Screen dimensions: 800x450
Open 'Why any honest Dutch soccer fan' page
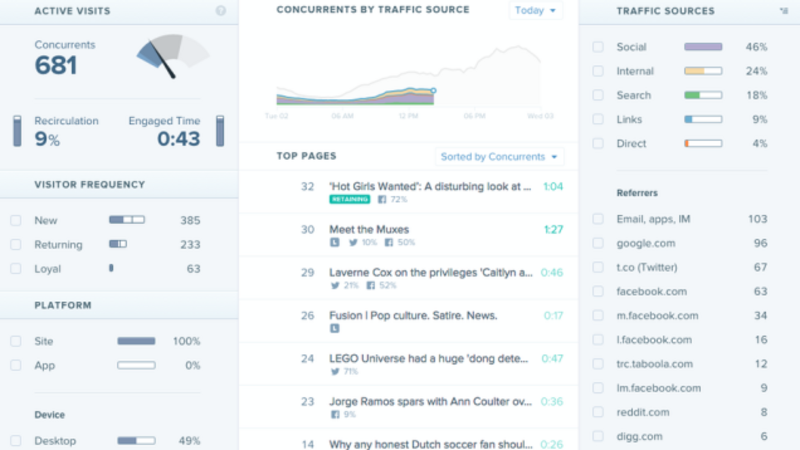(x=430, y=444)
